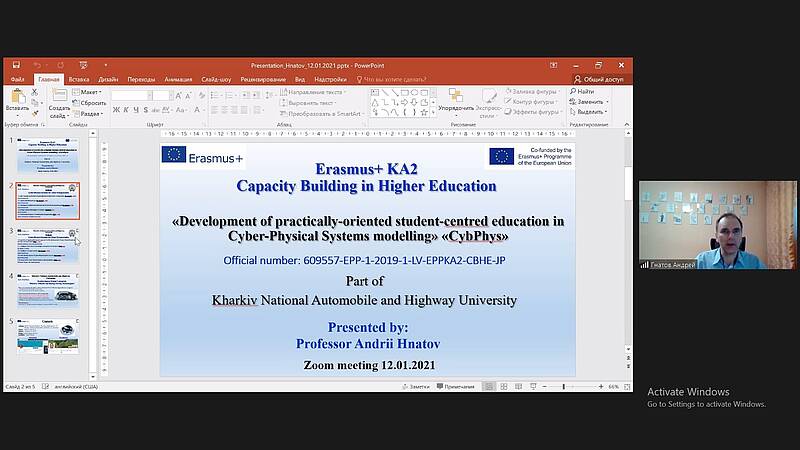Click Shape Outline (Контур фигуры) button

point(532,102)
